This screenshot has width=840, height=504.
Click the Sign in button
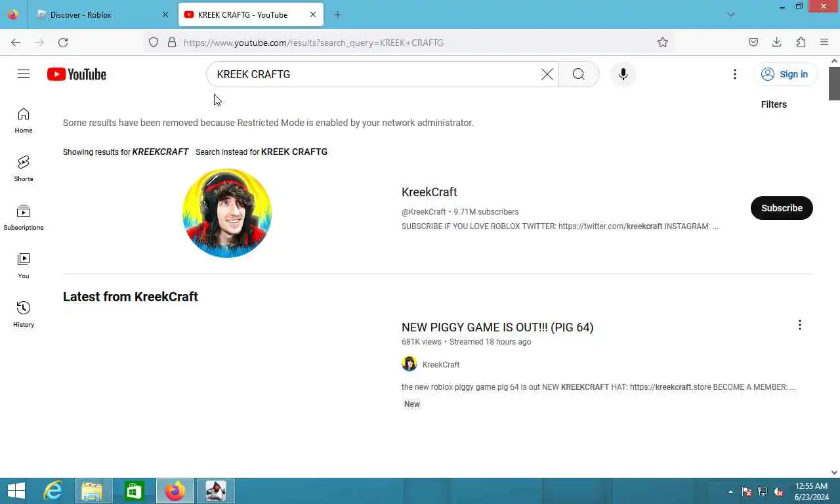[x=786, y=74]
